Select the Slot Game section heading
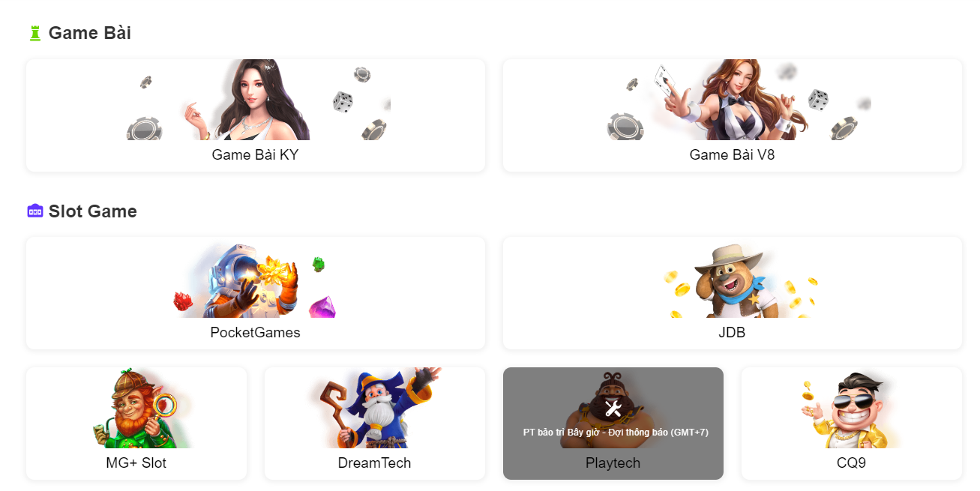The width and height of the screenshot is (980, 491). pyautogui.click(x=93, y=211)
